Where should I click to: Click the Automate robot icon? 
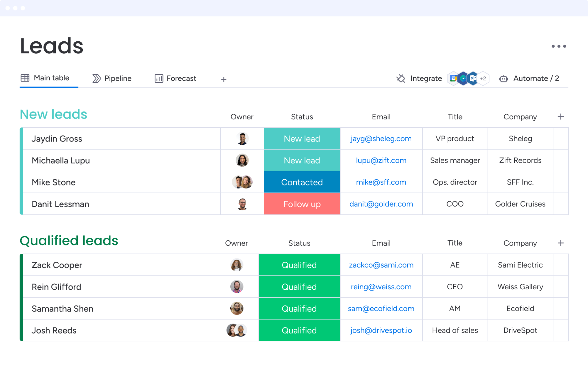pyautogui.click(x=503, y=79)
